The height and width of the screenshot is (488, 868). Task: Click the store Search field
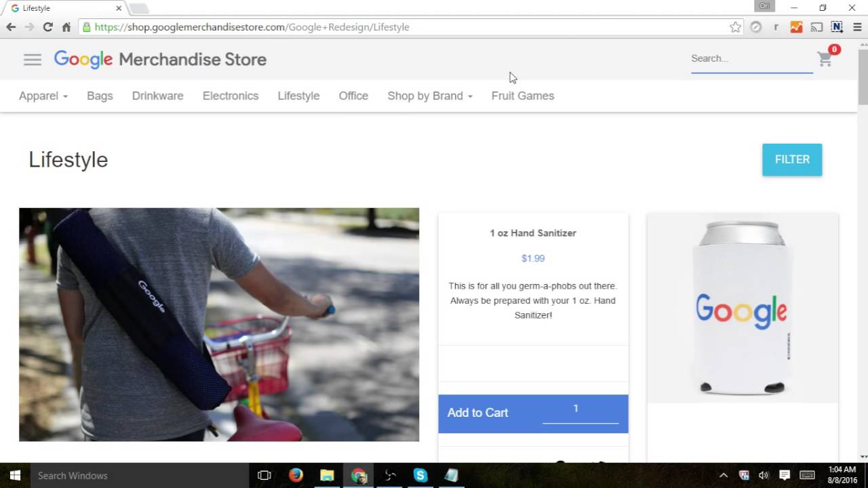pyautogui.click(x=751, y=59)
